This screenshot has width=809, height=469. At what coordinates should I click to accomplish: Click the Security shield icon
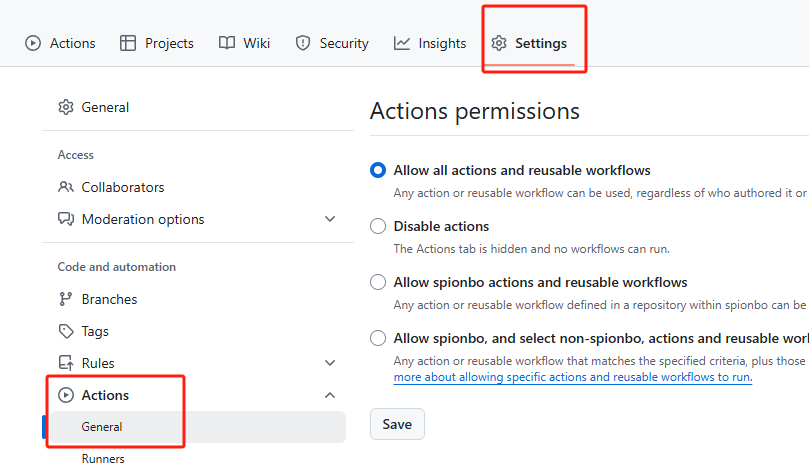pos(303,43)
